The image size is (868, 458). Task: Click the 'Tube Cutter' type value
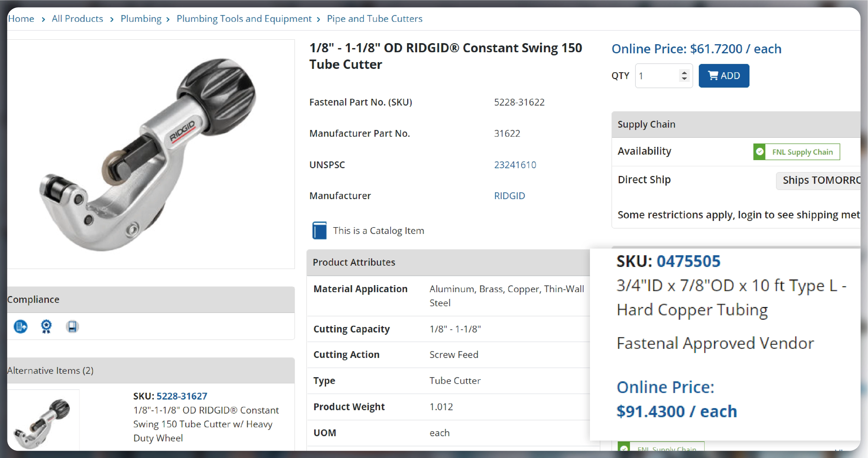click(455, 381)
